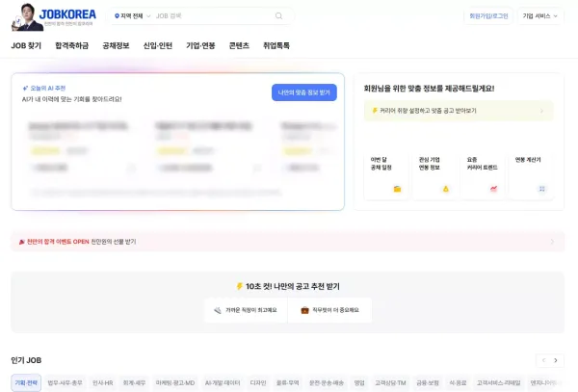Click the sparkle icon next to 오늘의 AI 추천
Viewport: 578px width, 392px height.
pyautogui.click(x=25, y=88)
